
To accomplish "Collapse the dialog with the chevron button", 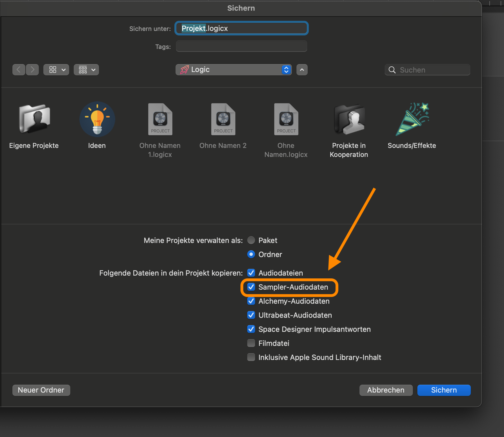I will click(302, 70).
